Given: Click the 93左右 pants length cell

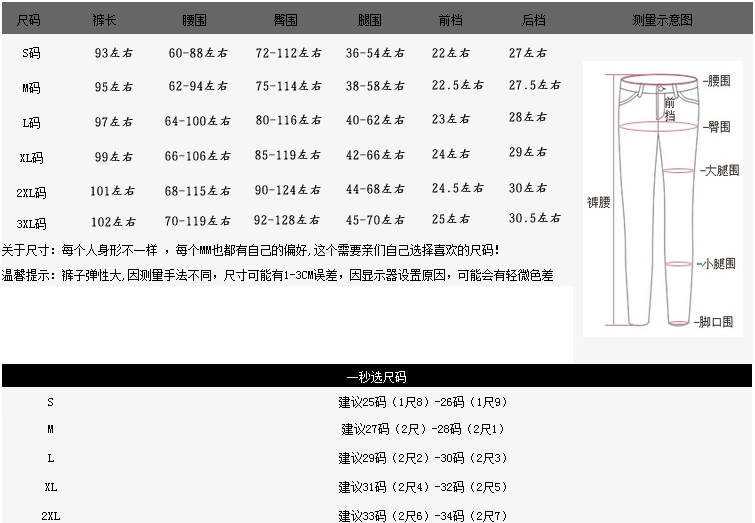Looking at the screenshot, I should coord(114,52).
